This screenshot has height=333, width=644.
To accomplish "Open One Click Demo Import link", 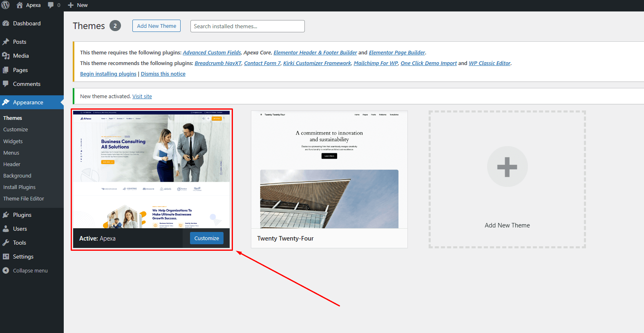I will click(429, 63).
